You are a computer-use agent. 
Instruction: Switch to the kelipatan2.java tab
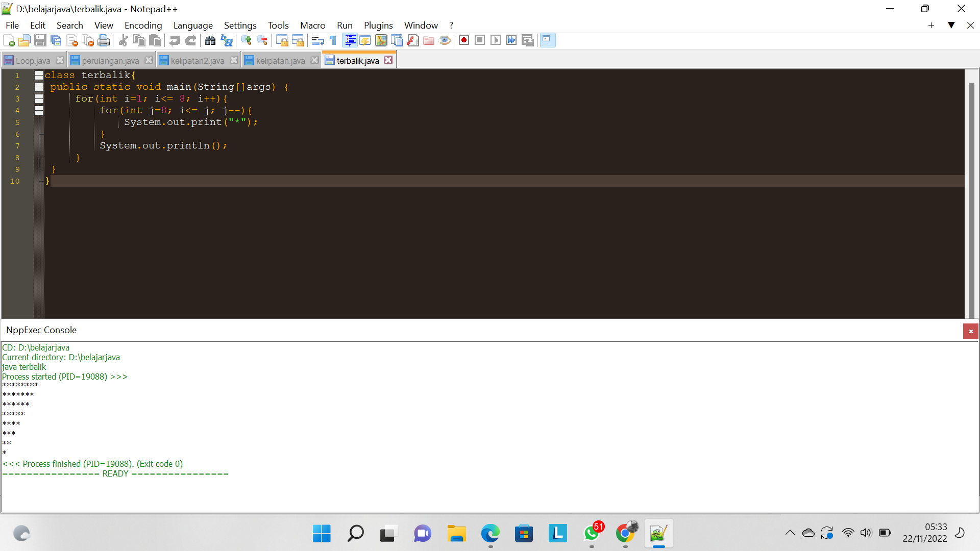pyautogui.click(x=197, y=61)
